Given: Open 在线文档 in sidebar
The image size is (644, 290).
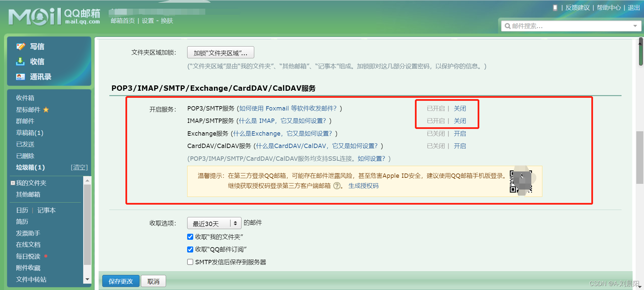Looking at the screenshot, I should 28,245.
